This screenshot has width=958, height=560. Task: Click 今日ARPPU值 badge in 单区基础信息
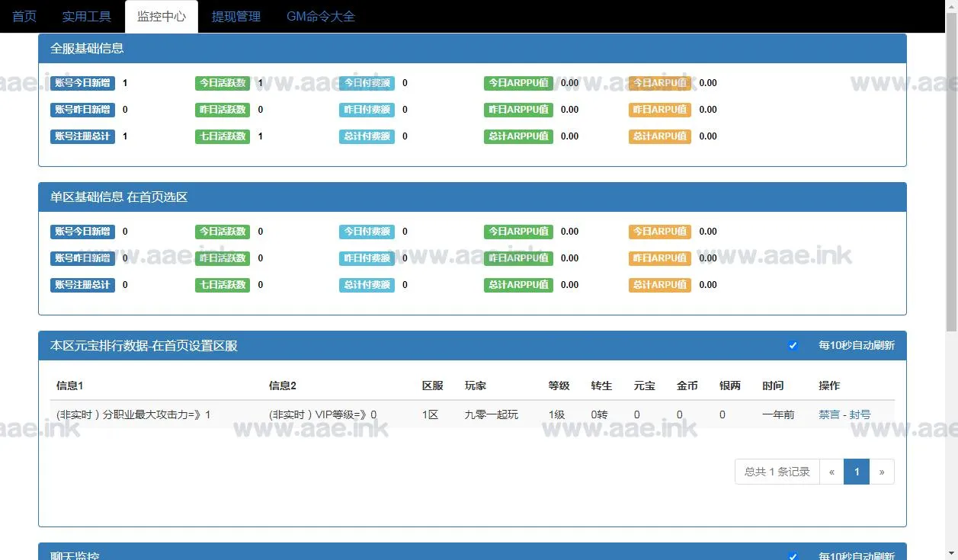tap(518, 232)
